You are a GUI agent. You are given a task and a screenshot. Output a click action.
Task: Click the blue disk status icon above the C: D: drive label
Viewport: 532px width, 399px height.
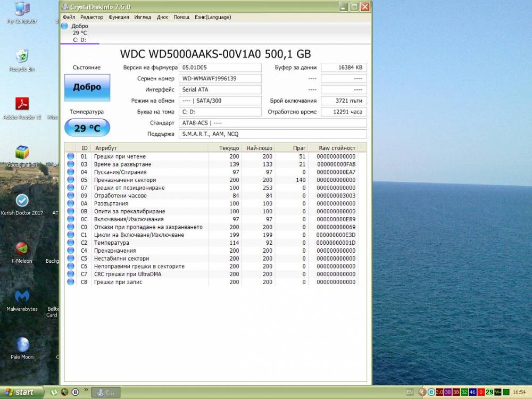coord(64,26)
